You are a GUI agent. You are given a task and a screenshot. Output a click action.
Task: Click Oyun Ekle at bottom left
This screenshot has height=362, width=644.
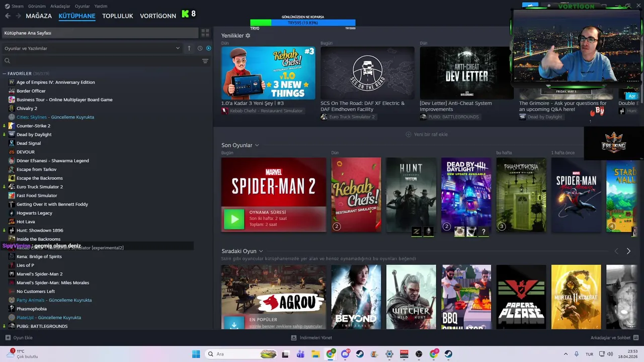point(19,338)
